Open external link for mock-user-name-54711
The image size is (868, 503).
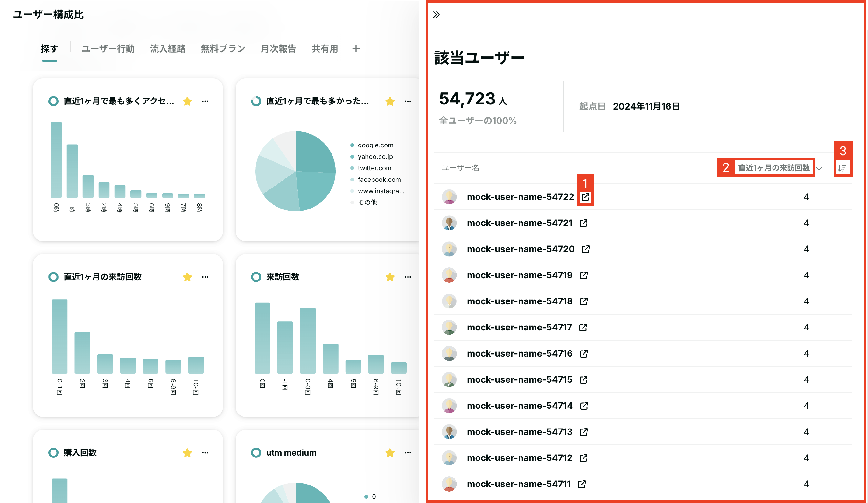coord(582,484)
